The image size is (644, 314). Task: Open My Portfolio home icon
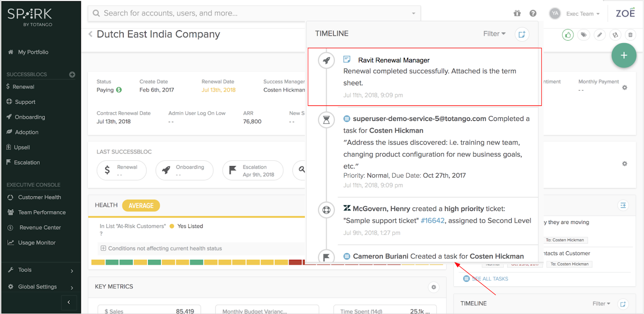pos(11,52)
